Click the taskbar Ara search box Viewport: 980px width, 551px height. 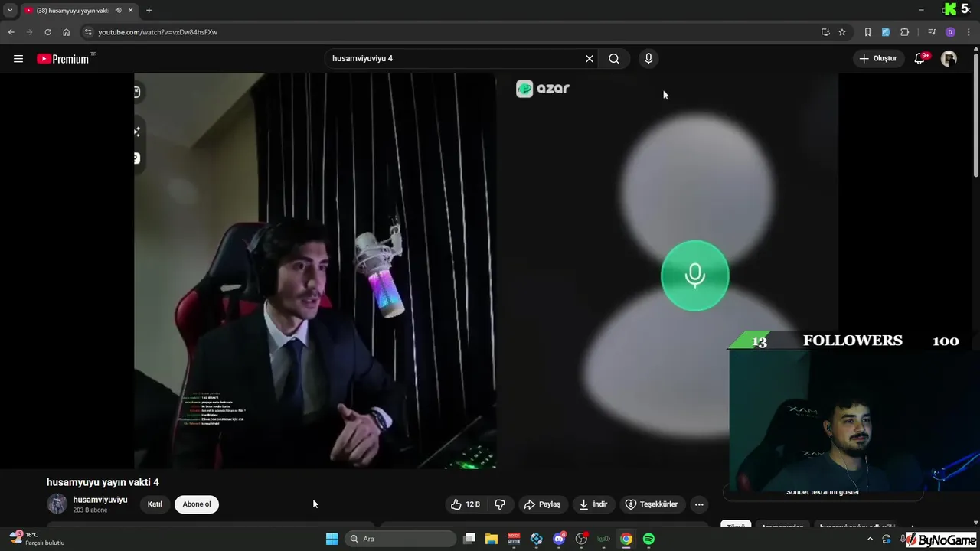click(400, 539)
